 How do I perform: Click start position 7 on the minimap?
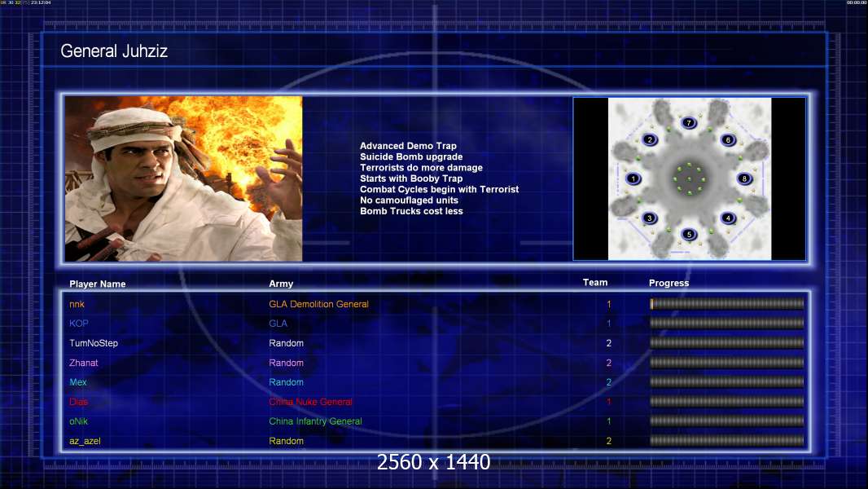click(x=689, y=123)
